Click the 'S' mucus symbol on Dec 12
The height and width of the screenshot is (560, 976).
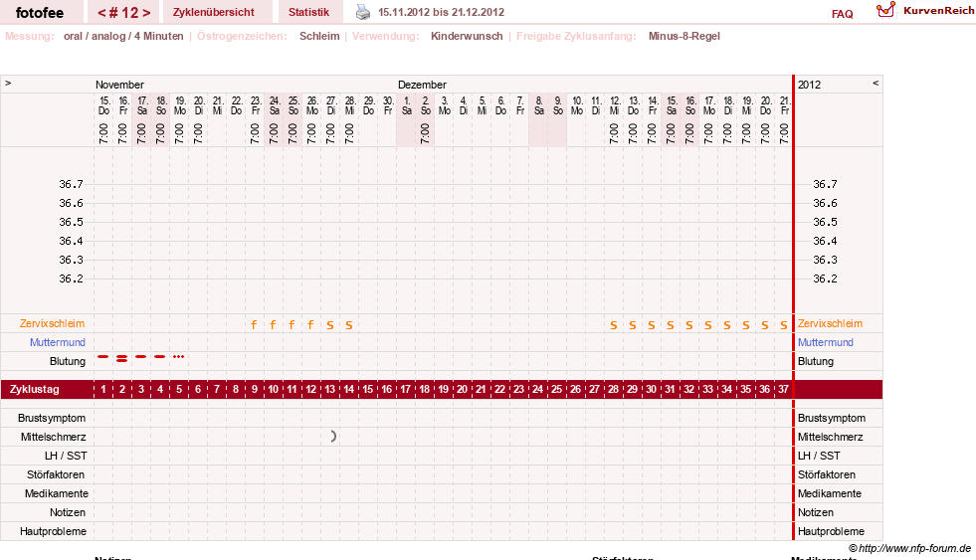[x=614, y=325]
